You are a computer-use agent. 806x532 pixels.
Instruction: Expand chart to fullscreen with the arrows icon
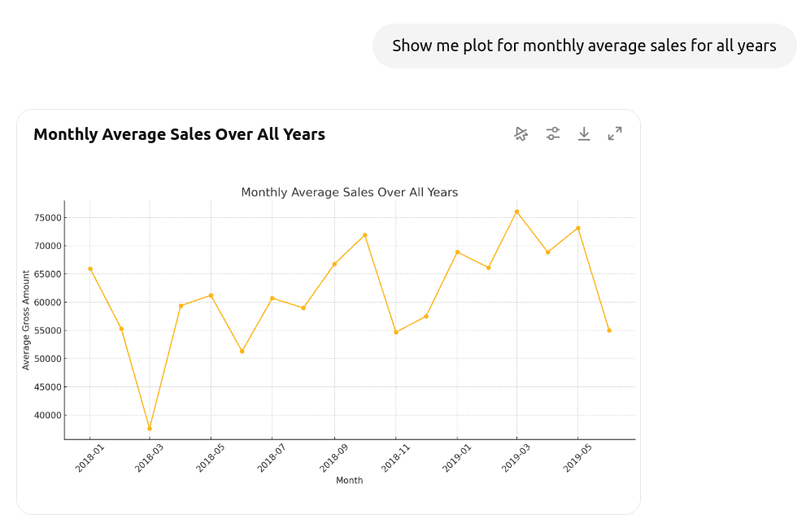pos(615,133)
